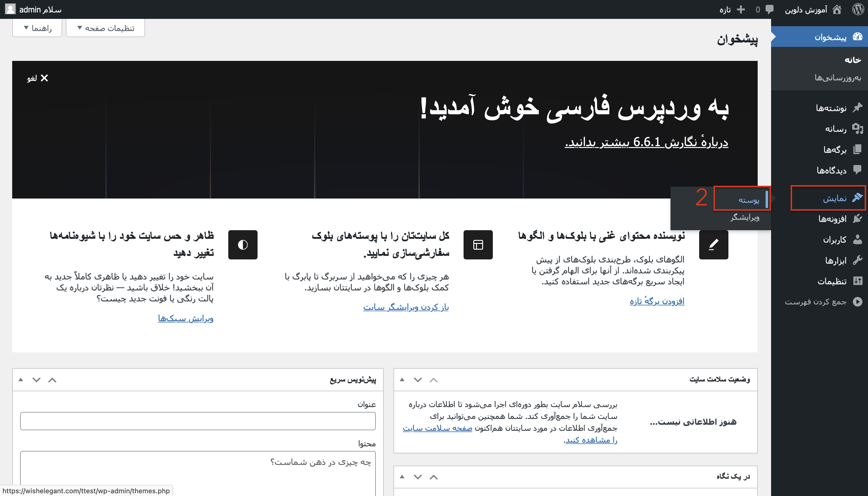Collapse the پیش‌نویس سریع panel toggle

21,380
